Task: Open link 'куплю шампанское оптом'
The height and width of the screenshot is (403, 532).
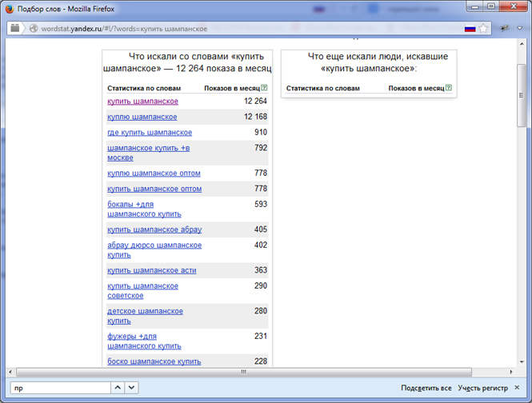Action: pos(154,173)
